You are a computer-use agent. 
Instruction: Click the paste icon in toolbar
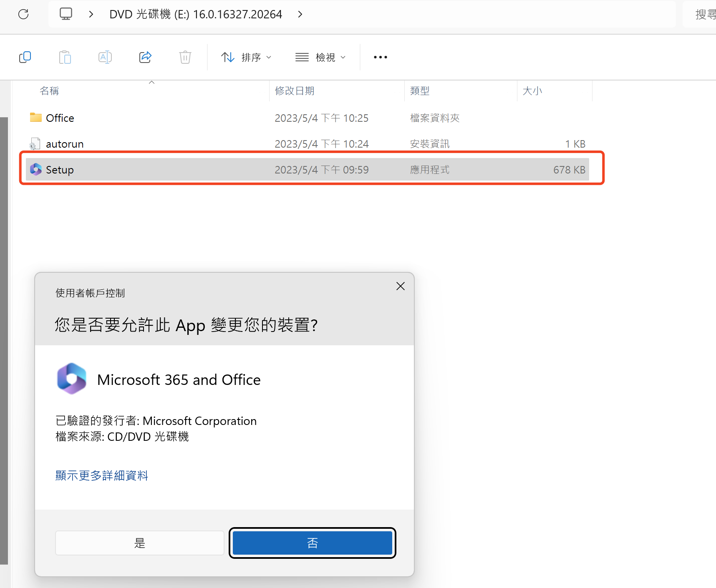tap(65, 57)
